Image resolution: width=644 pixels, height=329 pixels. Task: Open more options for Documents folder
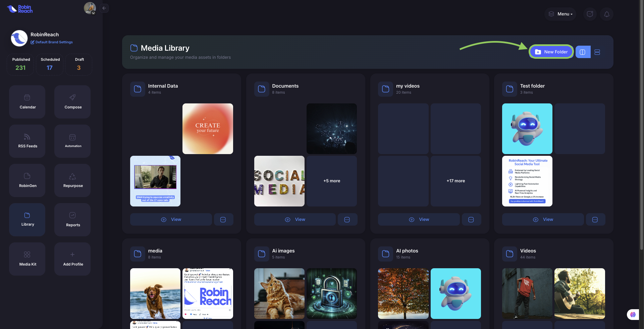[347, 220]
